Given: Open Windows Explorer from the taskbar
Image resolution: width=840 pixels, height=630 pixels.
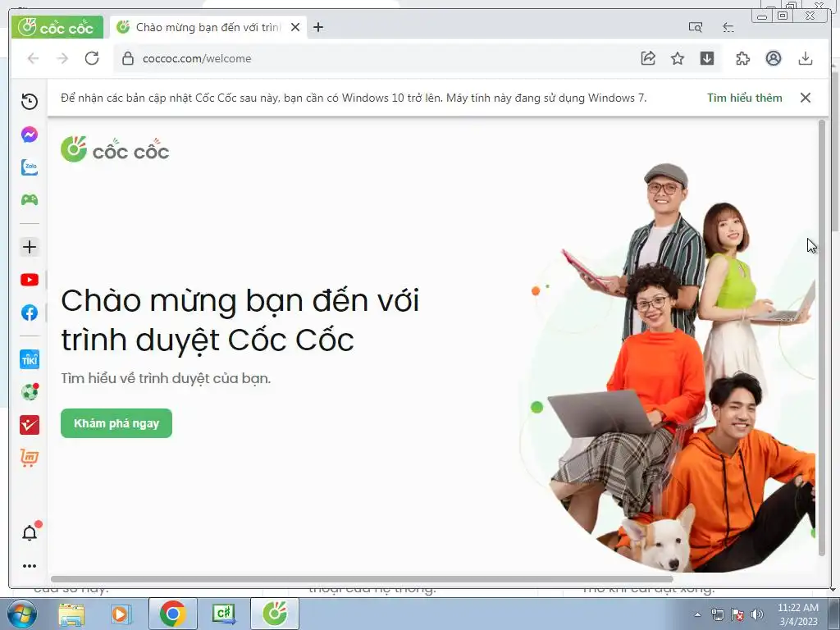Looking at the screenshot, I should click(72, 614).
